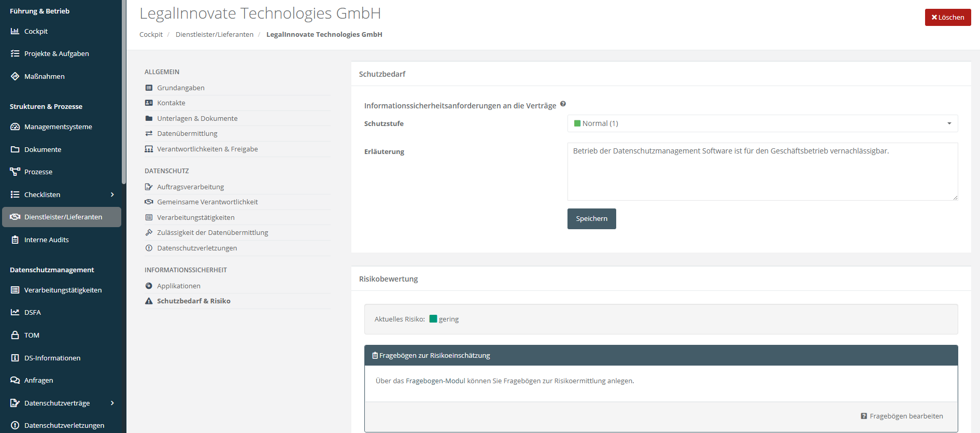The image size is (980, 433).
Task: Select Auftragsverarbeitung under Datenschutz
Action: pos(190,187)
